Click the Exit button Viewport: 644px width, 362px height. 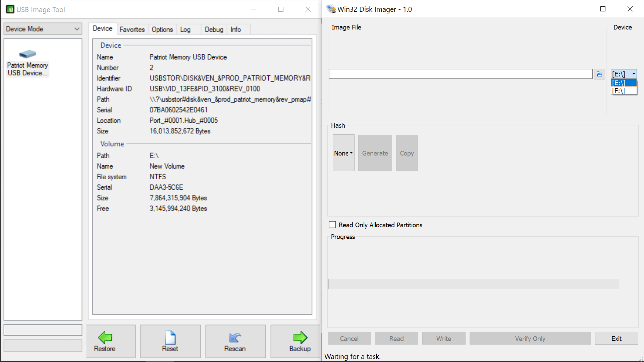[616, 339]
